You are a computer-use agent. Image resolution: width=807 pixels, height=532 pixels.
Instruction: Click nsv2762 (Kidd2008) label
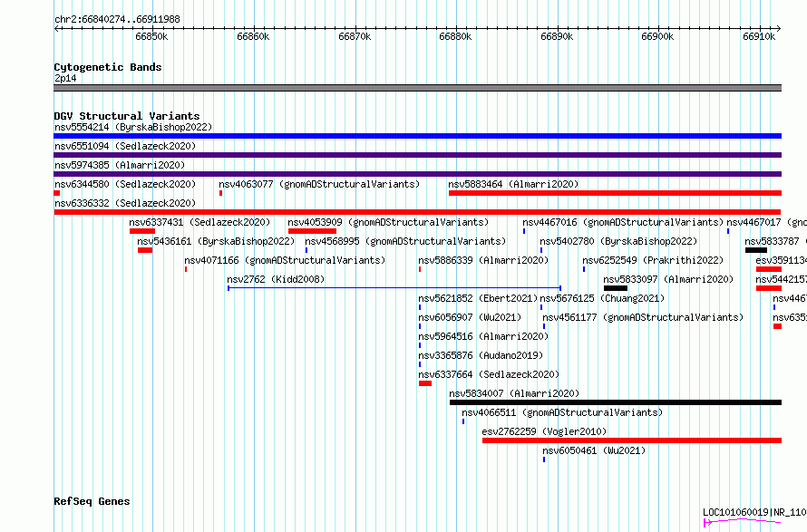(276, 279)
